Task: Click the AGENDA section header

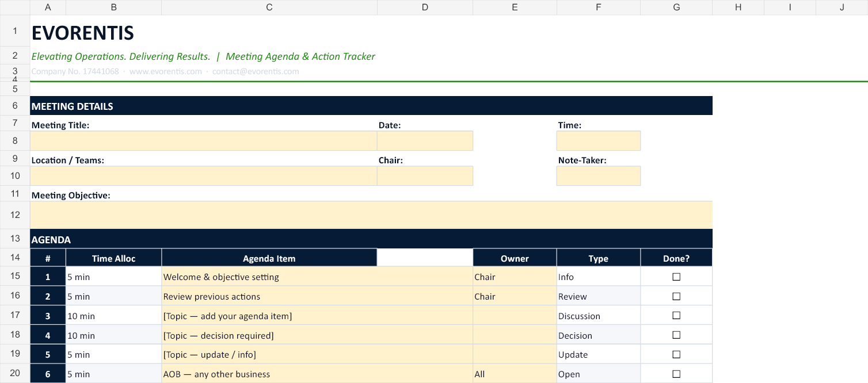Action: (x=371, y=239)
